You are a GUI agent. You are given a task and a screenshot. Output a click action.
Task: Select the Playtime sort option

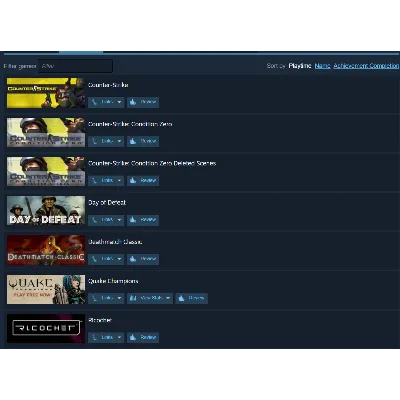click(300, 66)
